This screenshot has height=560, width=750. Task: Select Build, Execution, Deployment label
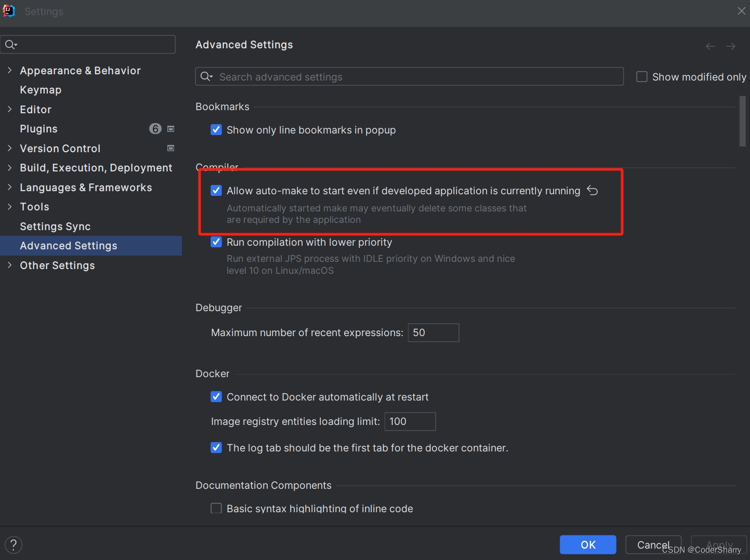96,168
